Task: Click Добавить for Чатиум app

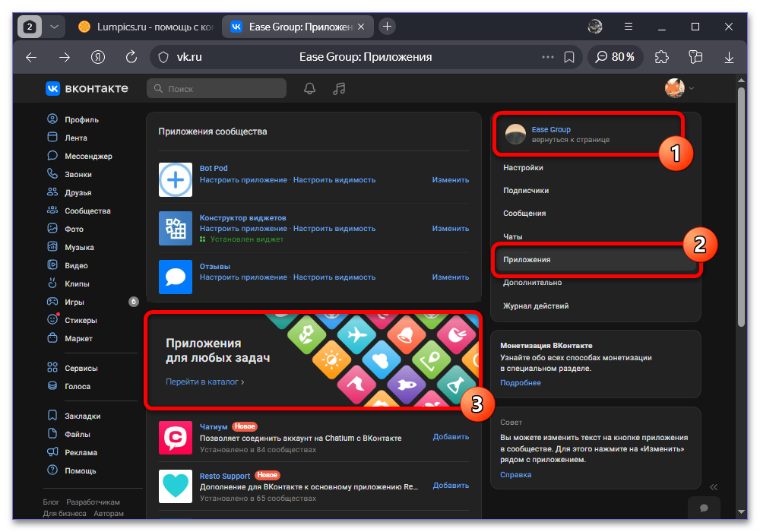Action: [x=451, y=436]
